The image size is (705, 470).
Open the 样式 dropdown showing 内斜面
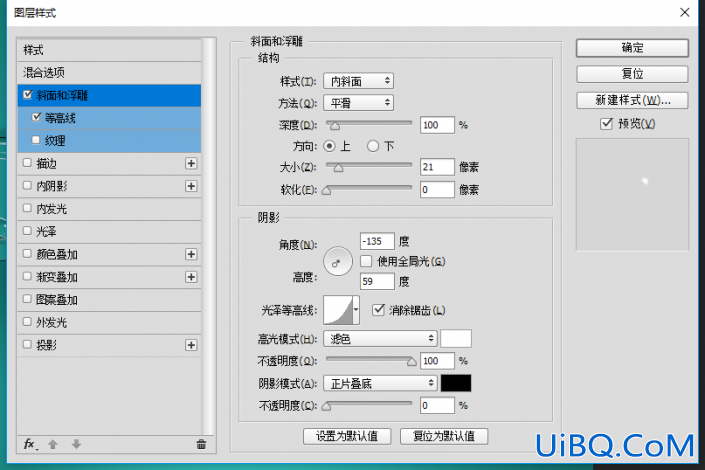358,81
